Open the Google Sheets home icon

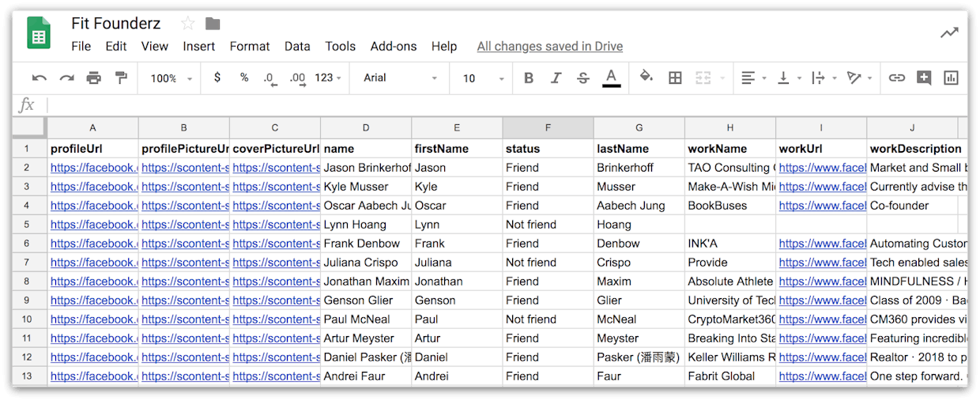(x=39, y=34)
